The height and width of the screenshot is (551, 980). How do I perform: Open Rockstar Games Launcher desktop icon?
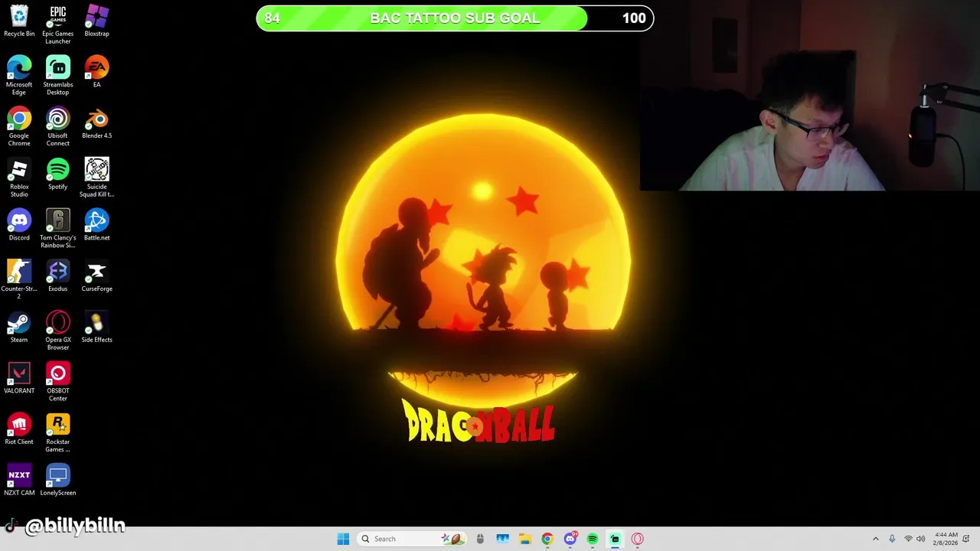pyautogui.click(x=58, y=432)
